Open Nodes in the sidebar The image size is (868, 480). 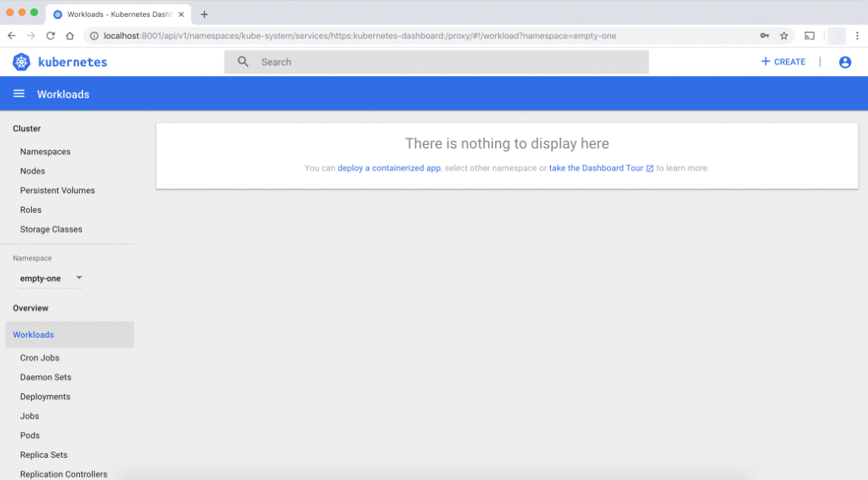(33, 171)
